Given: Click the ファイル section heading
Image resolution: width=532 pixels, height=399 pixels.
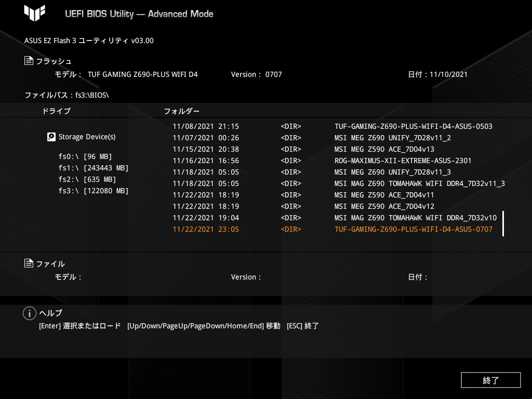Looking at the screenshot, I should pyautogui.click(x=50, y=263).
